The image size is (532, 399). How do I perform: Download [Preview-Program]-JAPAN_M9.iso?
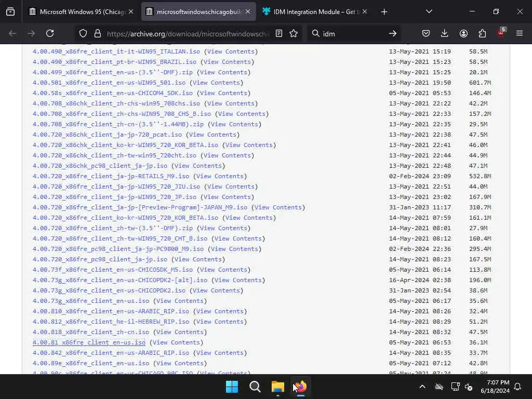pyautogui.click(x=140, y=207)
